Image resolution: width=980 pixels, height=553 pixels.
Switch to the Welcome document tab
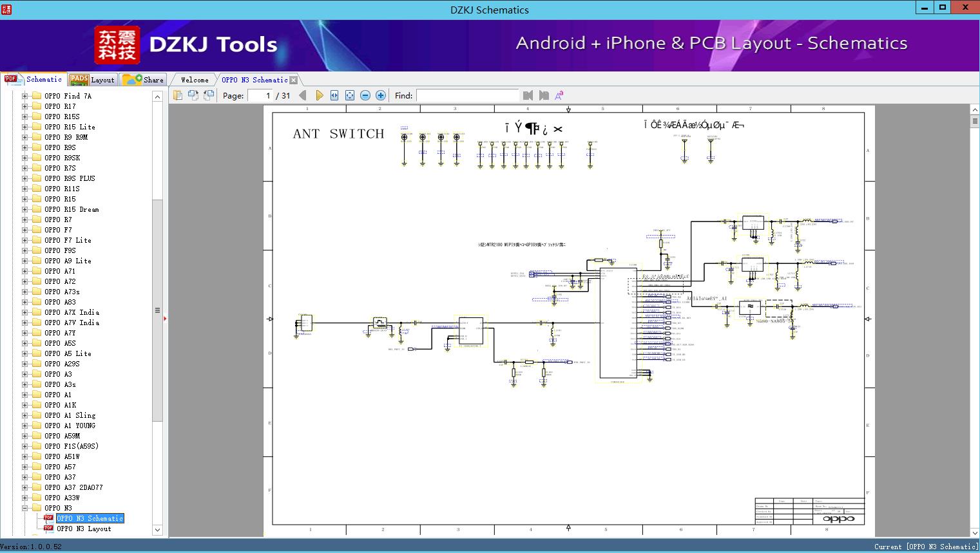(195, 80)
